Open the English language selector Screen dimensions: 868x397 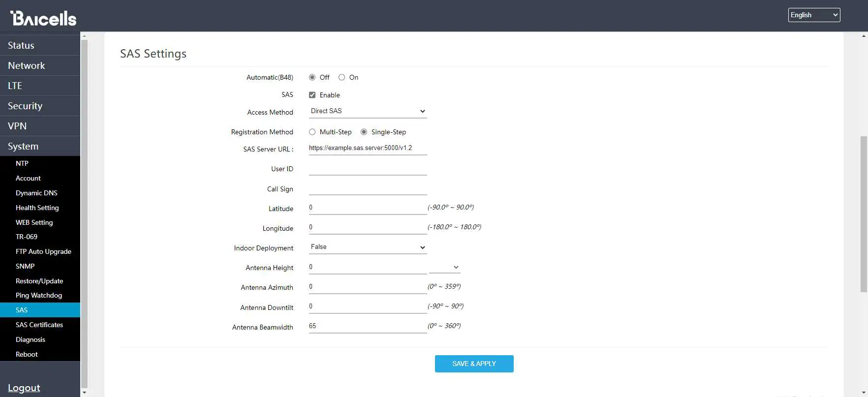click(x=814, y=15)
